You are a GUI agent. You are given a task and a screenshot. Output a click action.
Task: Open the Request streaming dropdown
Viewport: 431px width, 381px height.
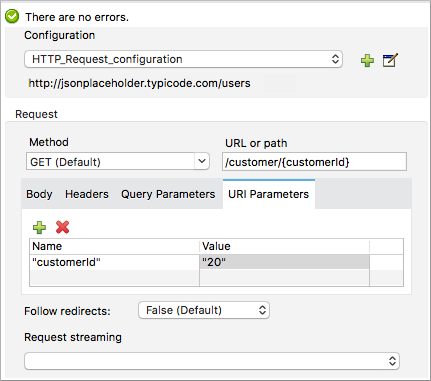tap(212, 361)
